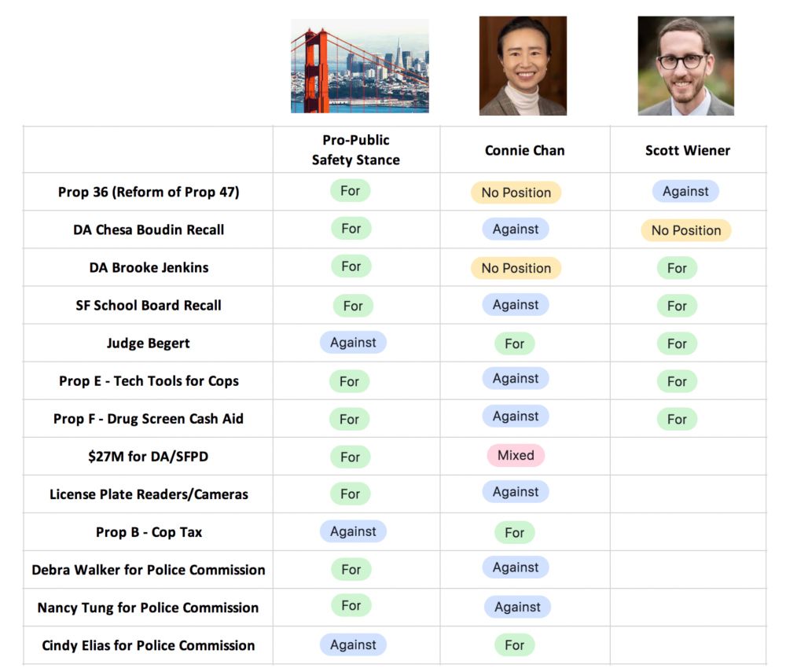786x672 pixels.
Task: Click Connie Chan's portrait photo
Action: 523,67
